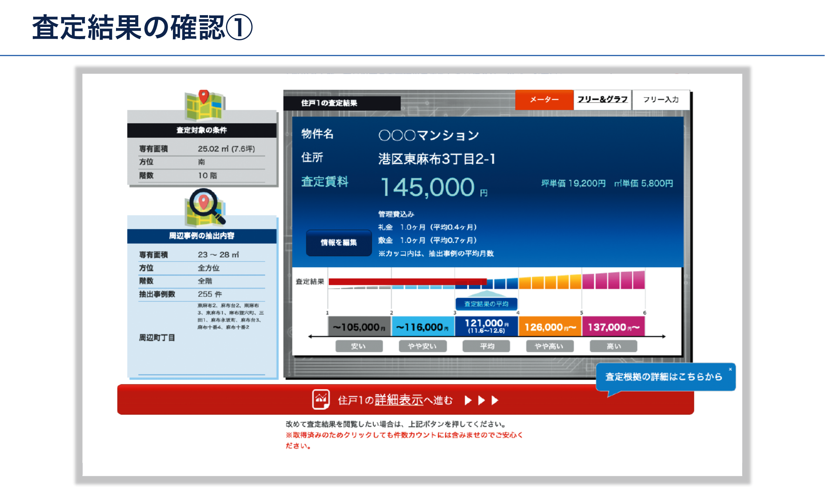825x504 pixels.
Task: Click the 23 ～ 28 ㎡ value
Action: [218, 255]
